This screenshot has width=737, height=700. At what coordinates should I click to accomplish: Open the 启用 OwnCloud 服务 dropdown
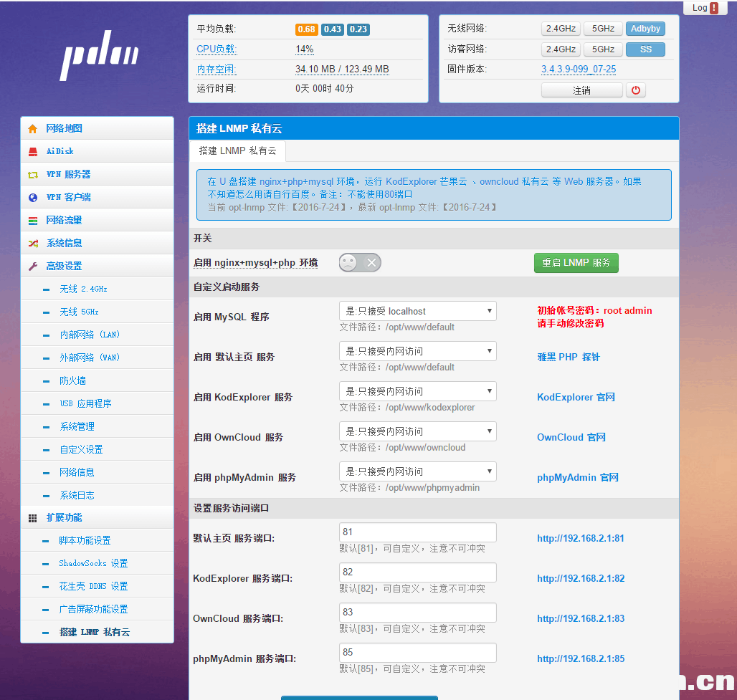[x=417, y=431]
